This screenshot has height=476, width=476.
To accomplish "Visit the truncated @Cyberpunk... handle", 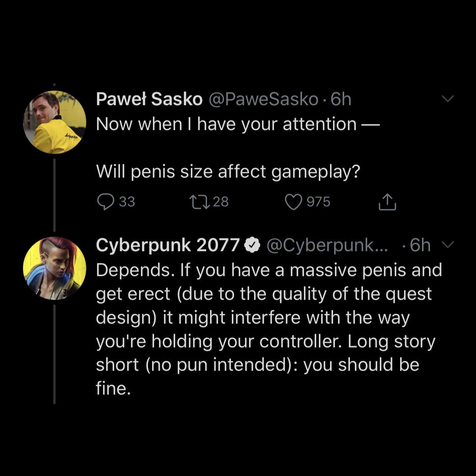I will click(x=327, y=245).
